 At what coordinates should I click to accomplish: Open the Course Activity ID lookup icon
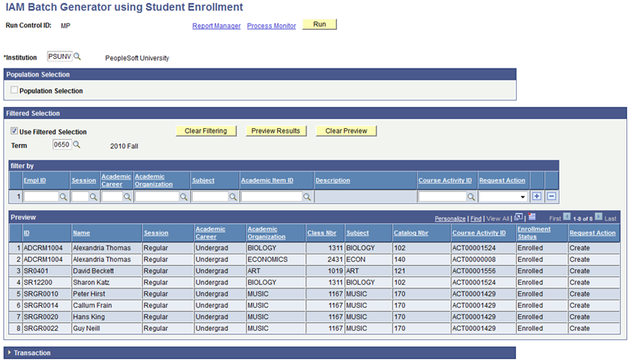(471, 196)
